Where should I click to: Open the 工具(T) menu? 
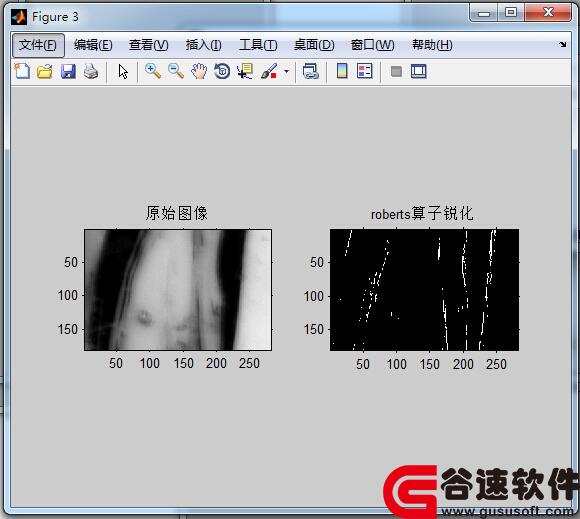[x=258, y=45]
